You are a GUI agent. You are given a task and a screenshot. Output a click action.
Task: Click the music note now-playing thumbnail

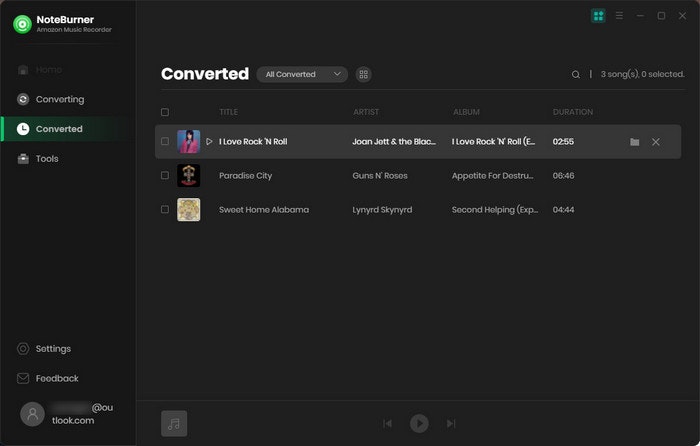[174, 423]
